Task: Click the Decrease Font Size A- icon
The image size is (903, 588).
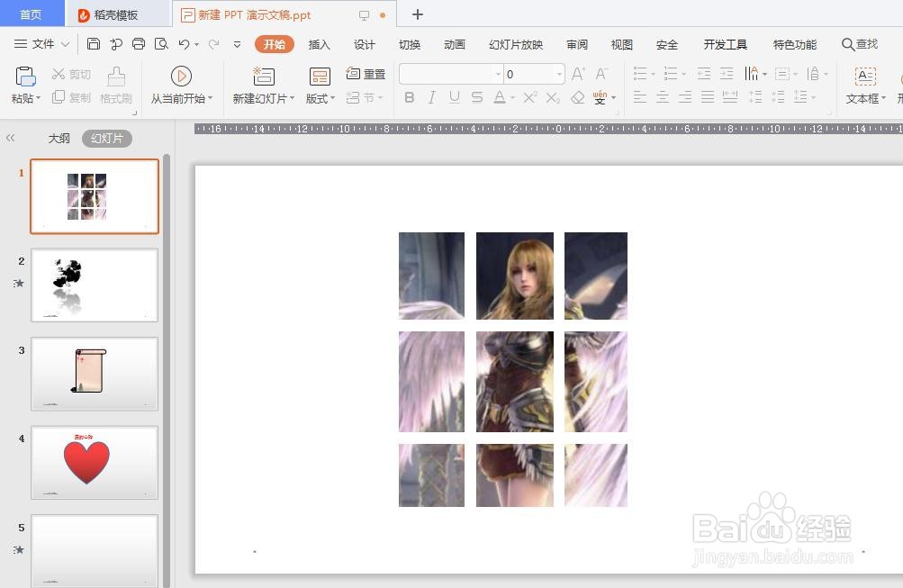Action: (601, 74)
